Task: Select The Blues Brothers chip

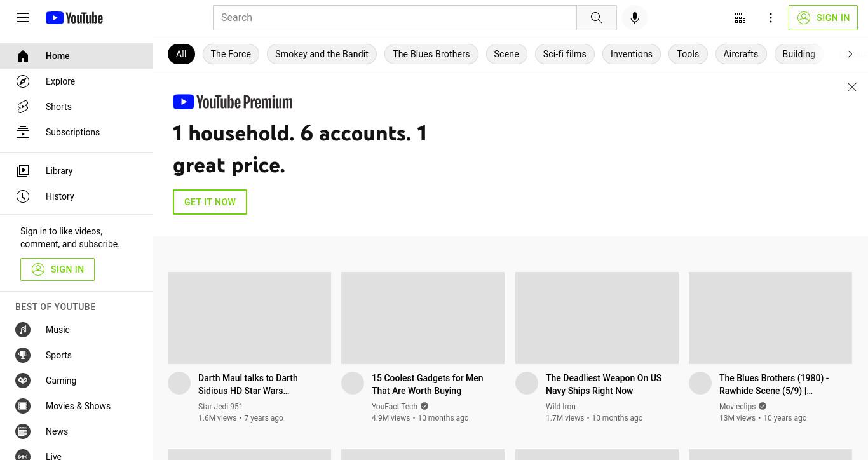Action: click(x=431, y=54)
